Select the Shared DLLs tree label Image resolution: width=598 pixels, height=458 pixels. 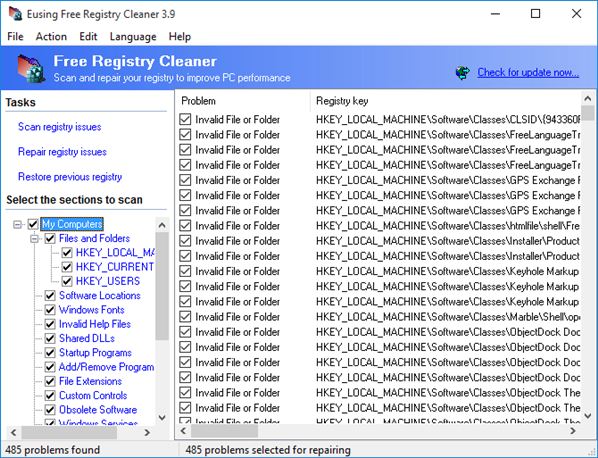(x=87, y=339)
